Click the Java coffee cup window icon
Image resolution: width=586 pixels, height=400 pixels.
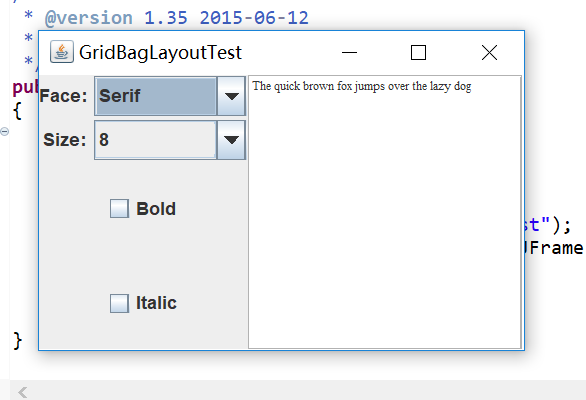[62, 52]
